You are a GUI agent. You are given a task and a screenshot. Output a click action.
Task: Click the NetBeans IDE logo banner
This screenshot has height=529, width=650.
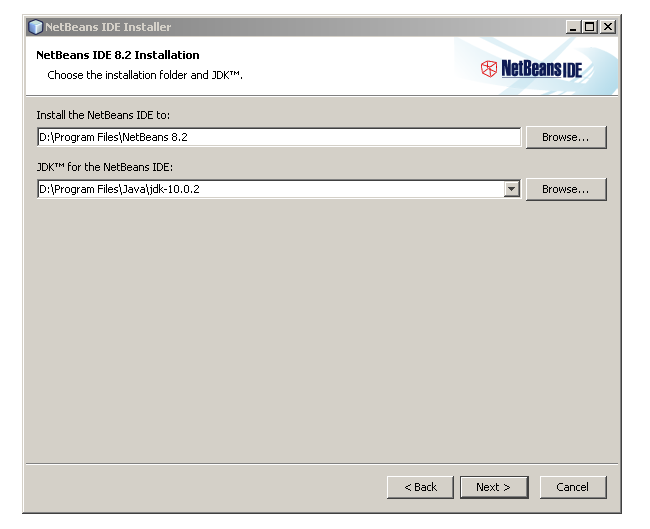[x=532, y=69]
